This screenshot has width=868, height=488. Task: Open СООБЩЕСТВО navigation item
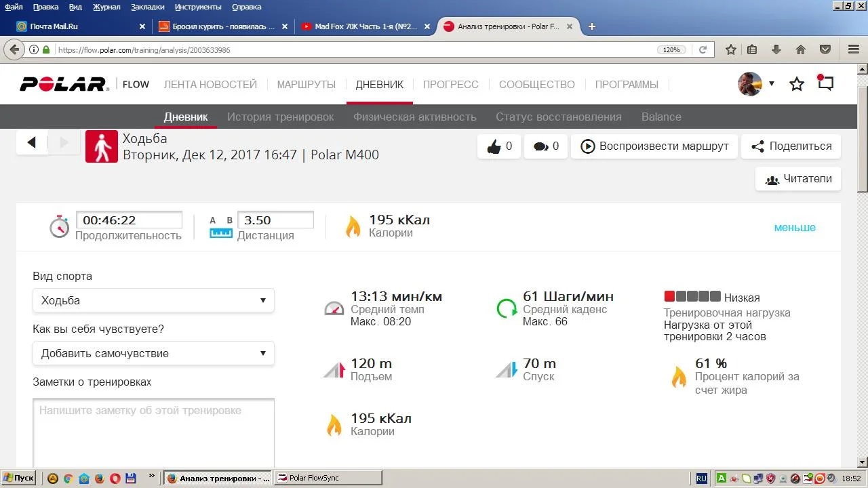[x=537, y=85]
